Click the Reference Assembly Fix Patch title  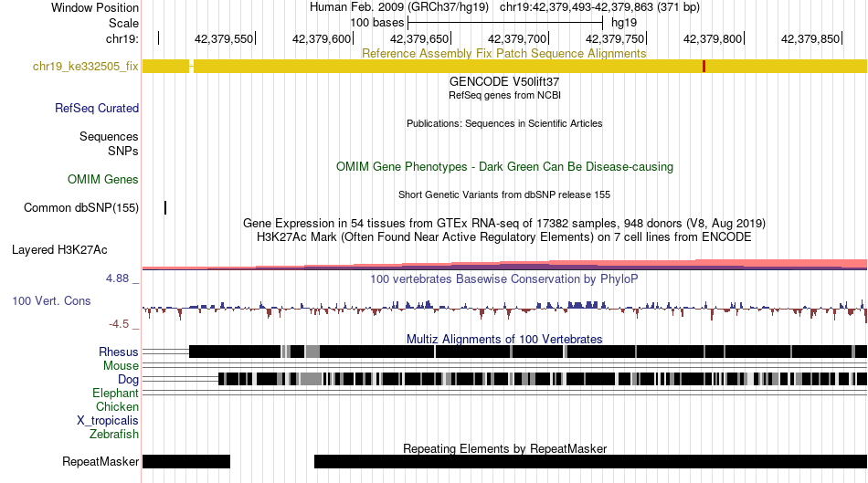coord(503,53)
